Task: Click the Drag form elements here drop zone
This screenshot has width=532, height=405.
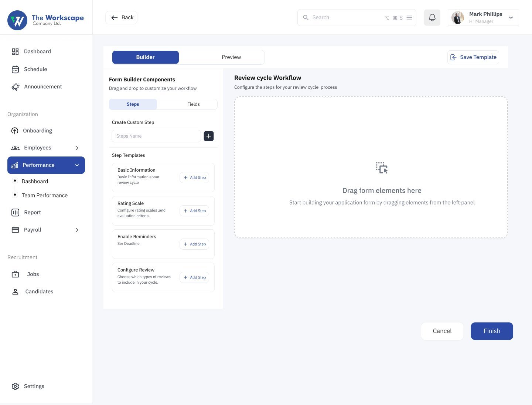Action: point(371,167)
